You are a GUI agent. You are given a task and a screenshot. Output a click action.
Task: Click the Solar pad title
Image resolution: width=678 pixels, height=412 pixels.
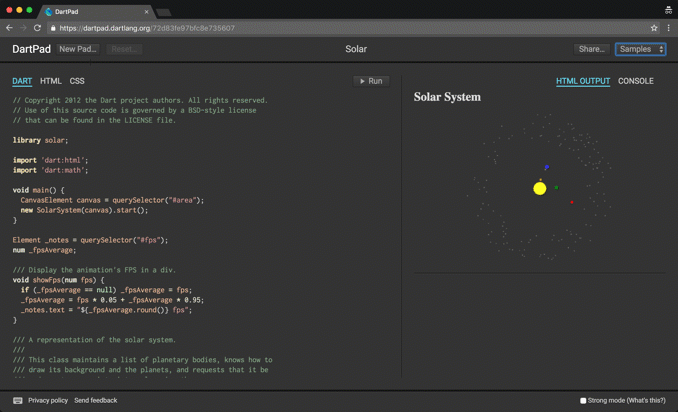[x=356, y=49]
